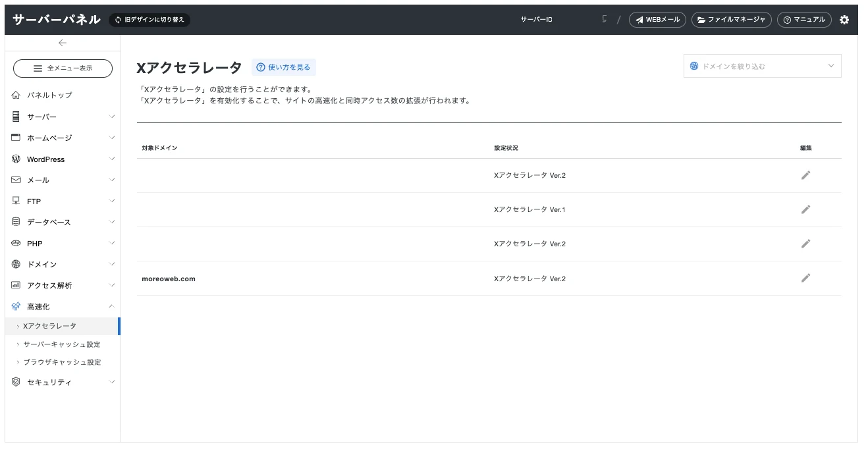868x457 pixels.
Task: Expand the セキュリティ menu chevron
Action: [112, 382]
